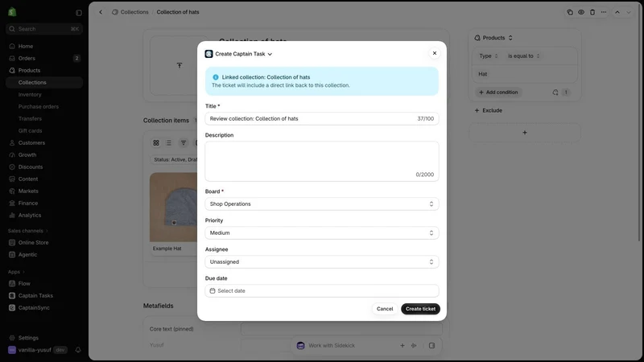This screenshot has width=644, height=362.
Task: Click the vanilla-yusuf store switcher
Action: (x=37, y=350)
